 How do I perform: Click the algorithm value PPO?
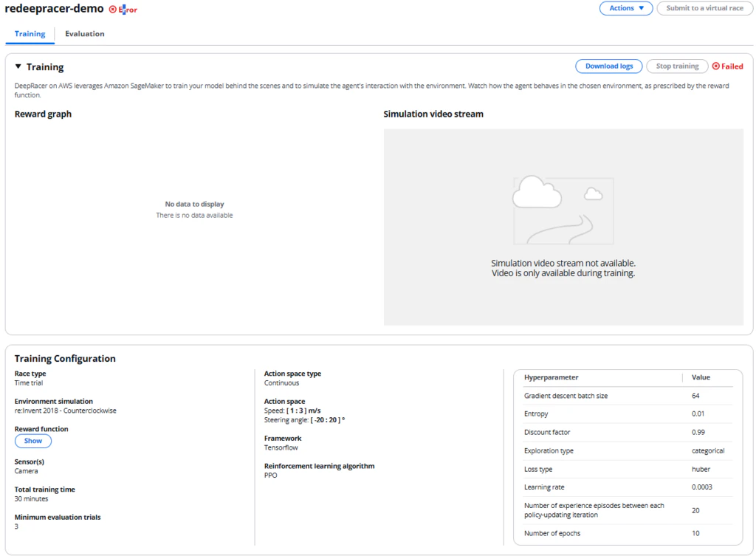(x=270, y=476)
